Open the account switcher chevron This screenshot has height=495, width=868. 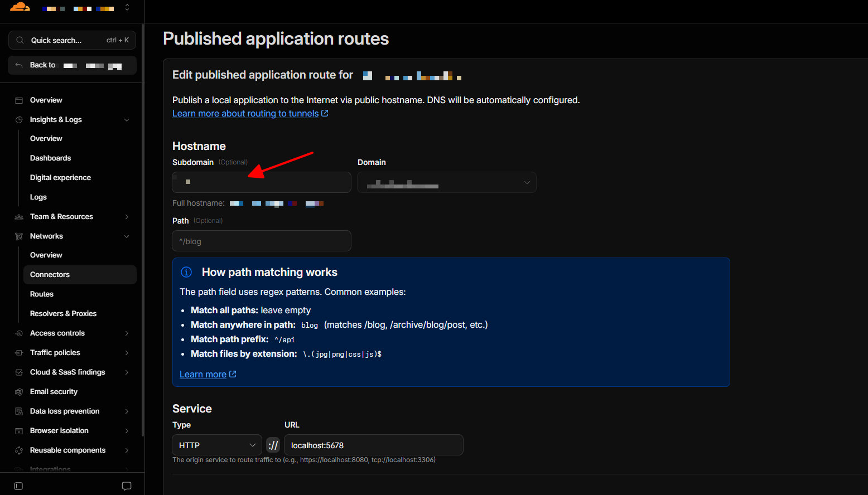(x=127, y=7)
